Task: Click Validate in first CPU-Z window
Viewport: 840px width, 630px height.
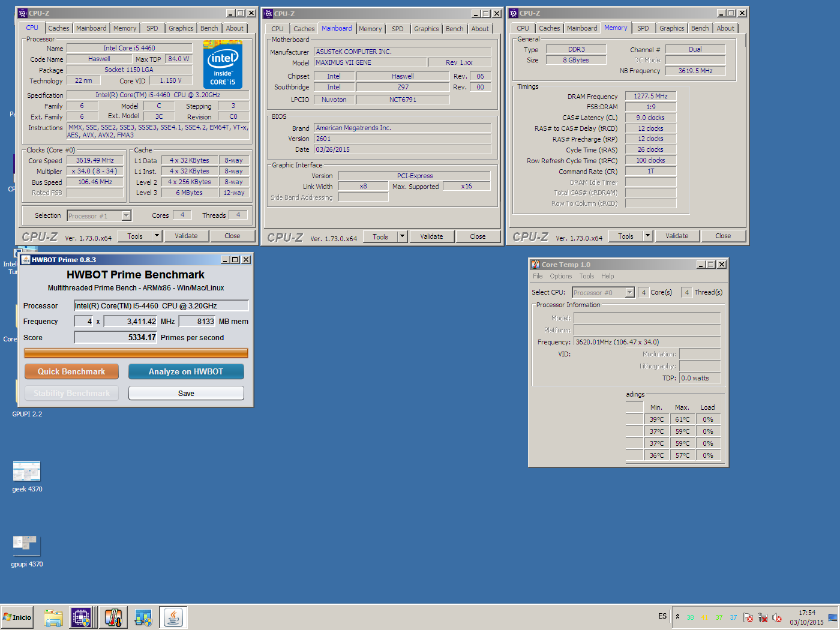Action: [x=186, y=236]
